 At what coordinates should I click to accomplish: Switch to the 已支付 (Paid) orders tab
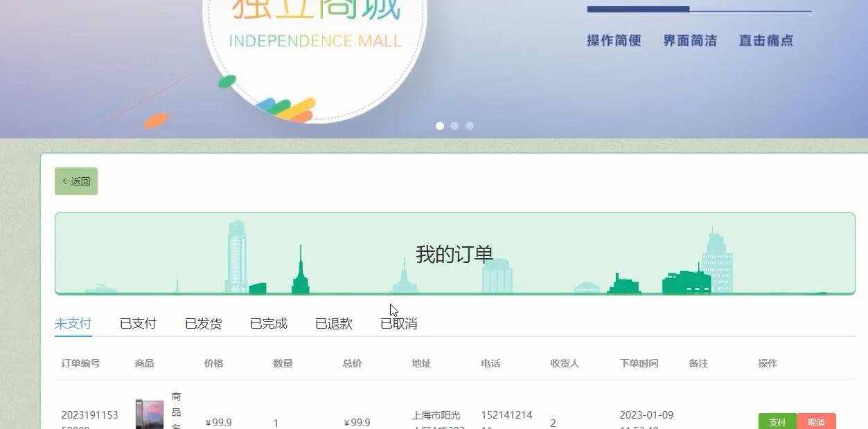tap(137, 322)
